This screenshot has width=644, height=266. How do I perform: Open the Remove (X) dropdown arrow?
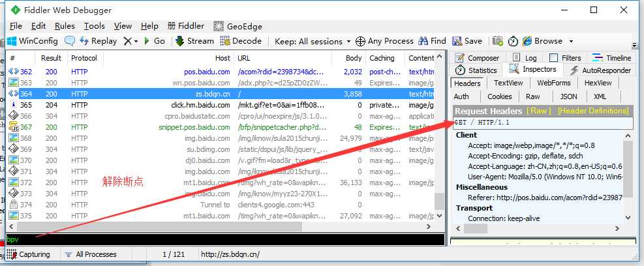pyautogui.click(x=136, y=42)
